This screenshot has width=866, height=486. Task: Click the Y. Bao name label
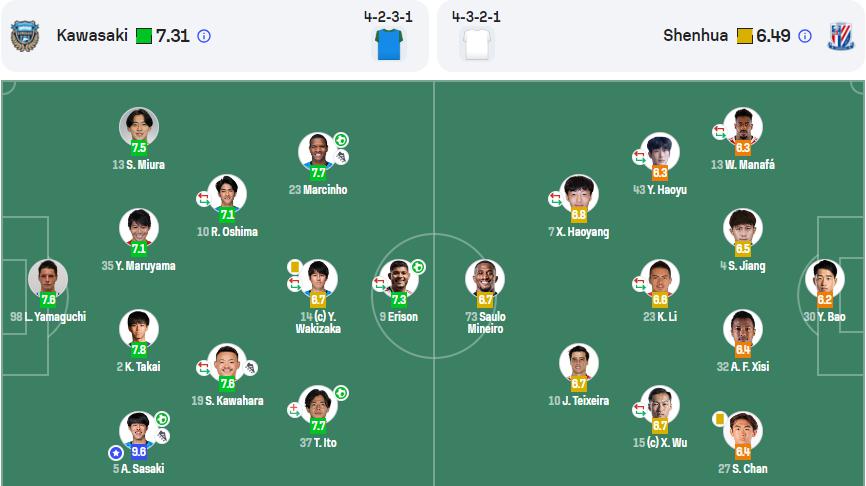(x=824, y=317)
